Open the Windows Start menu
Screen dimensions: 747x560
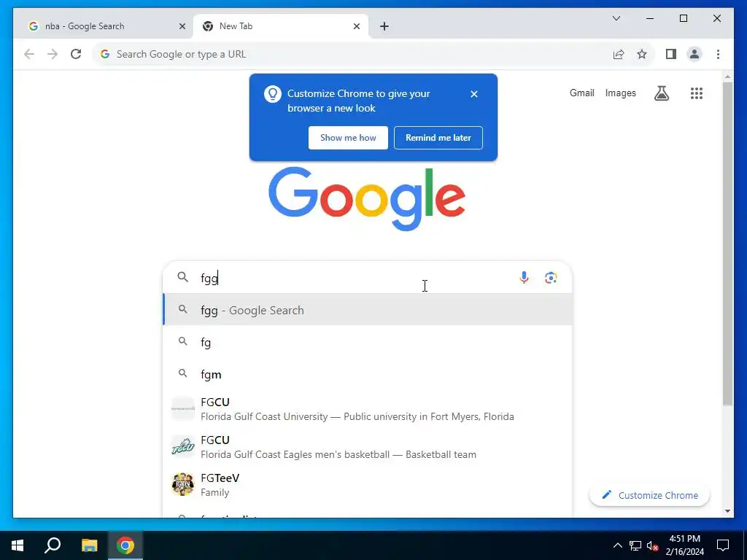(18, 545)
